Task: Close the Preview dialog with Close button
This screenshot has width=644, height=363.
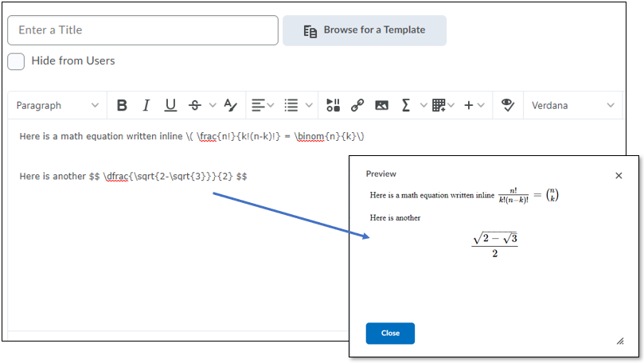Action: (390, 334)
